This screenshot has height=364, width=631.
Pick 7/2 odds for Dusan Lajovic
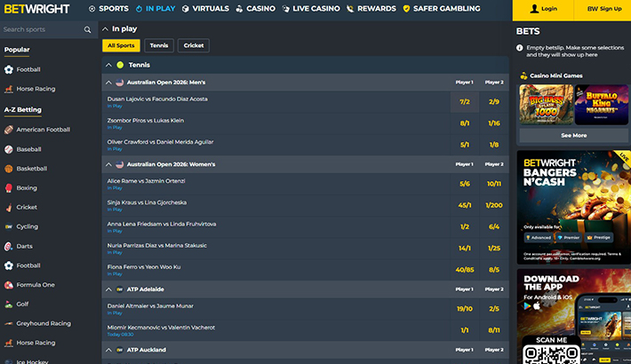465,102
